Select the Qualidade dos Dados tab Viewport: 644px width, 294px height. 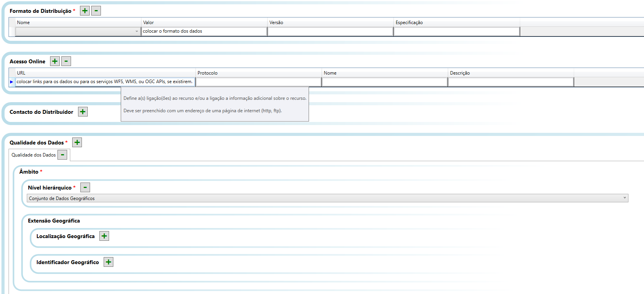[x=33, y=155]
